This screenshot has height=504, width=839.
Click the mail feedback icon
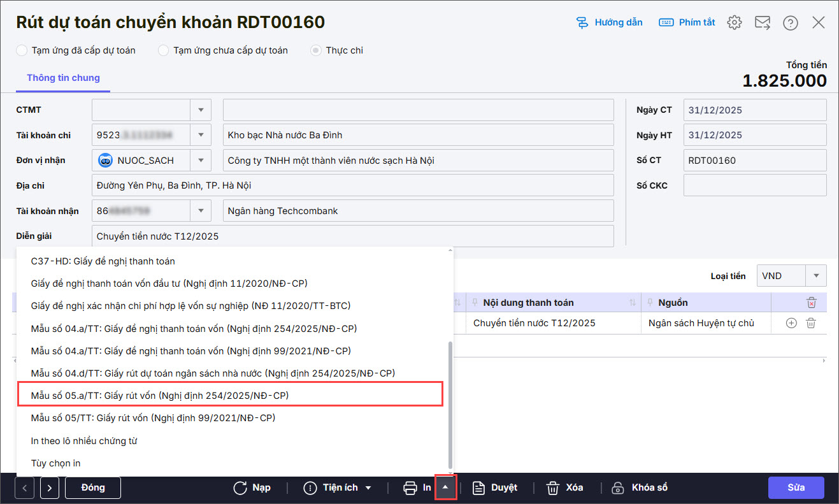pyautogui.click(x=763, y=22)
